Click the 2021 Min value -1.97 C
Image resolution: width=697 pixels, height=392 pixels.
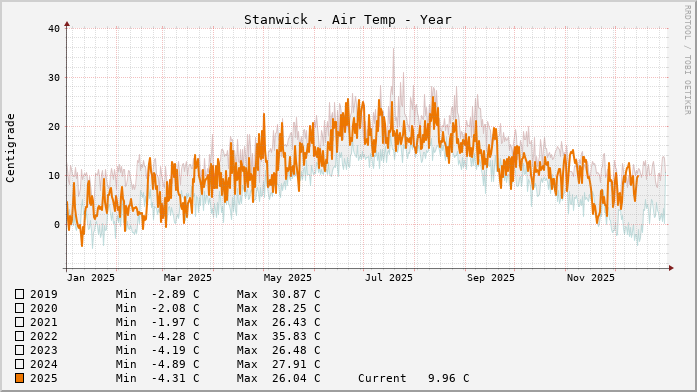point(176,322)
